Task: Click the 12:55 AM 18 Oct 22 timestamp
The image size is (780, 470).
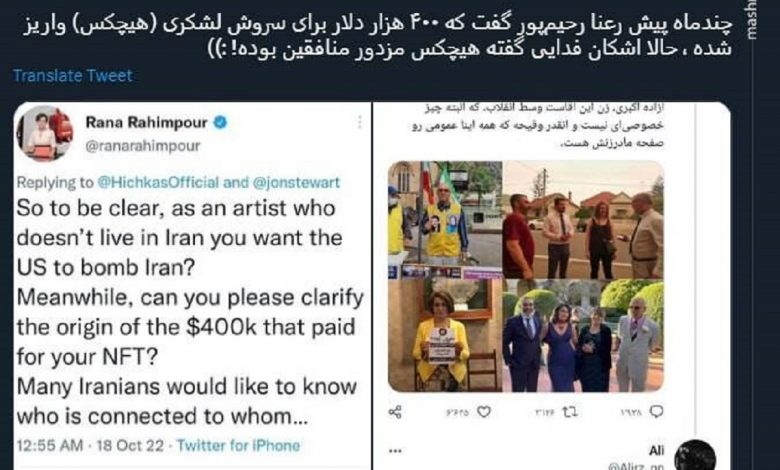Action: tap(90, 445)
